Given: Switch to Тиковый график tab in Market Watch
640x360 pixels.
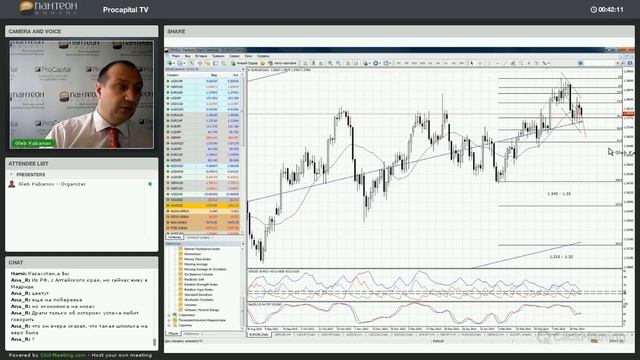Looking at the screenshot, I should [198, 237].
